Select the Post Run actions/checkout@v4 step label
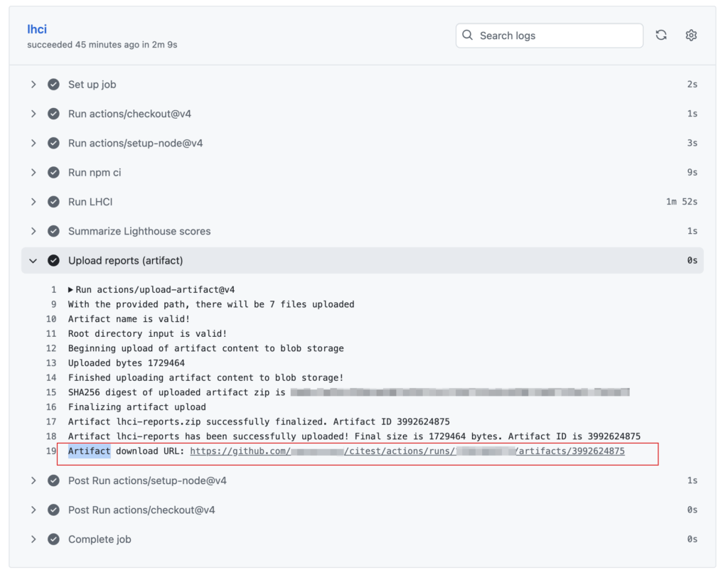The width and height of the screenshot is (728, 570). coord(141,510)
